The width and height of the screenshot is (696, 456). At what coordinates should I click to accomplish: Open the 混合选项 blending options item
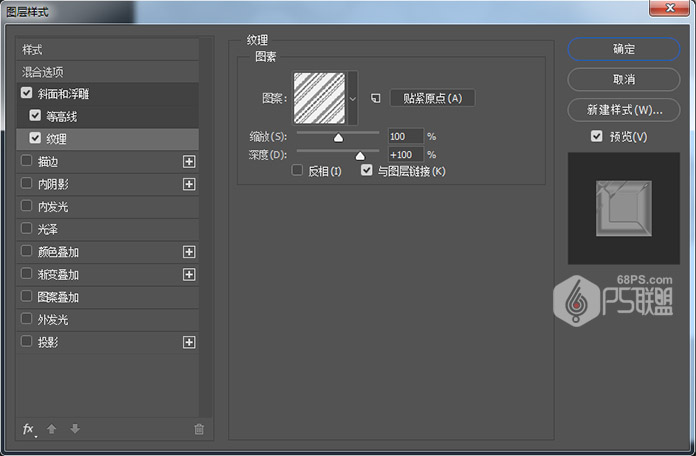(x=107, y=72)
